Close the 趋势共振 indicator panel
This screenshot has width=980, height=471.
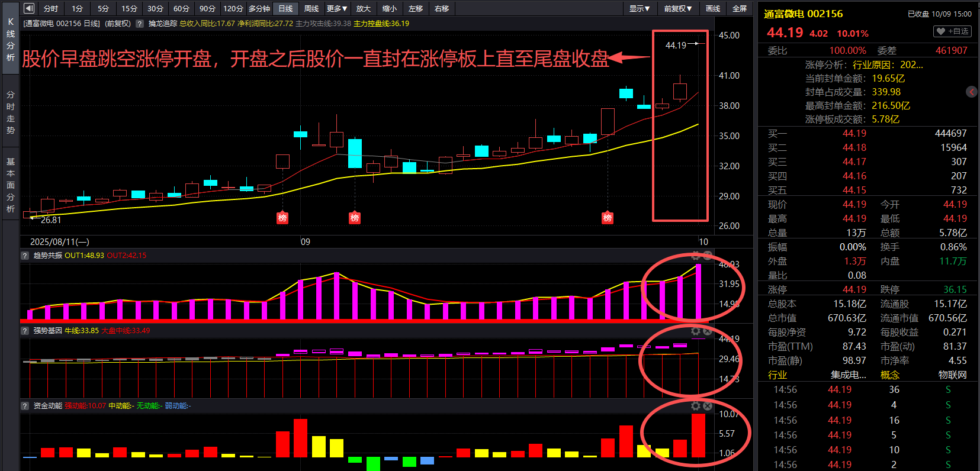707,256
